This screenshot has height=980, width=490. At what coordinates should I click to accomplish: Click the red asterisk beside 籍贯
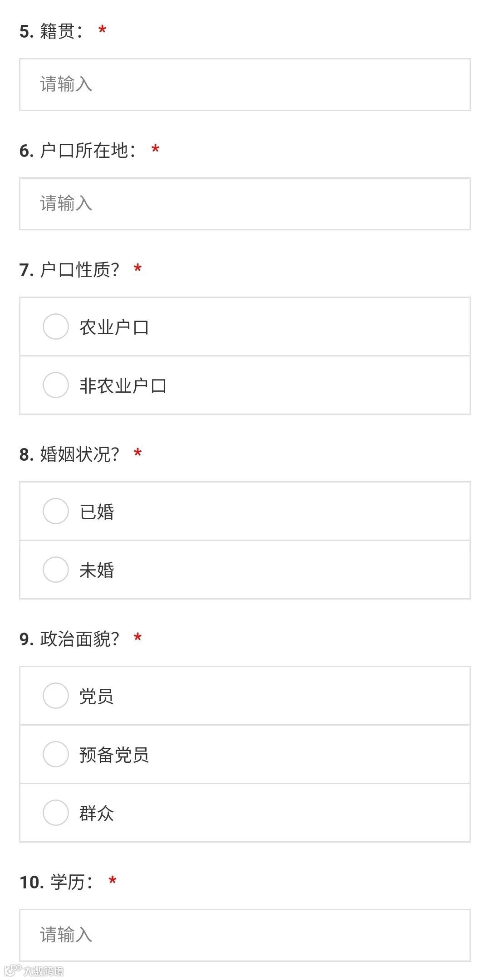pos(103,31)
